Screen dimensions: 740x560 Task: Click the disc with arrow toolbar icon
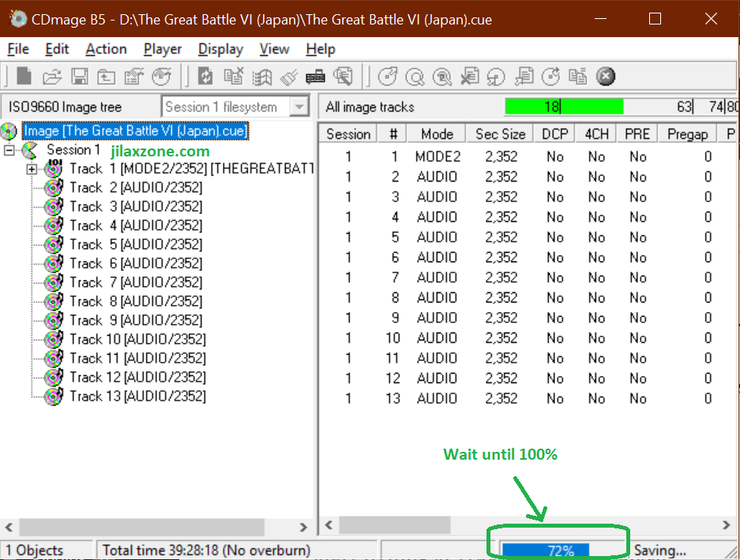click(388, 76)
